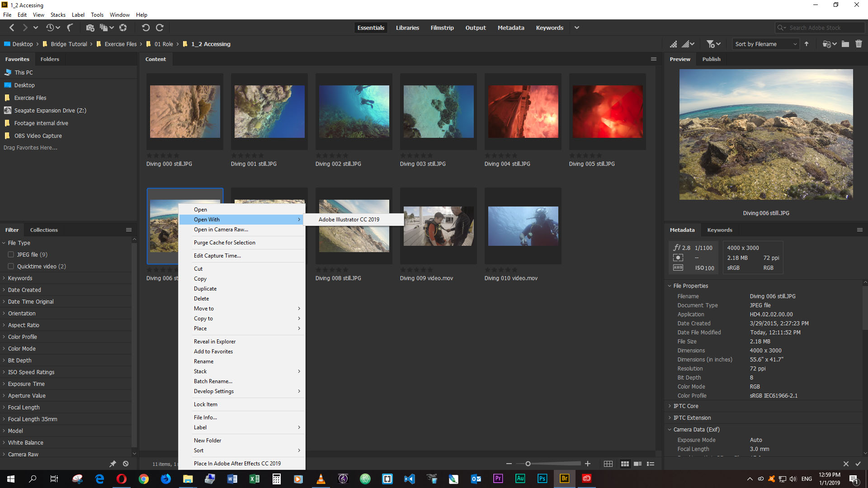Expand the IPTC Core metadata section
The width and height of the screenshot is (868, 488).
click(x=685, y=406)
